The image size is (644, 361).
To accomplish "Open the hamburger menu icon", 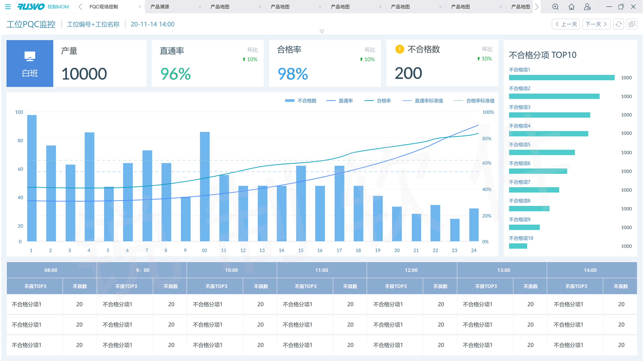I will click(8, 7).
